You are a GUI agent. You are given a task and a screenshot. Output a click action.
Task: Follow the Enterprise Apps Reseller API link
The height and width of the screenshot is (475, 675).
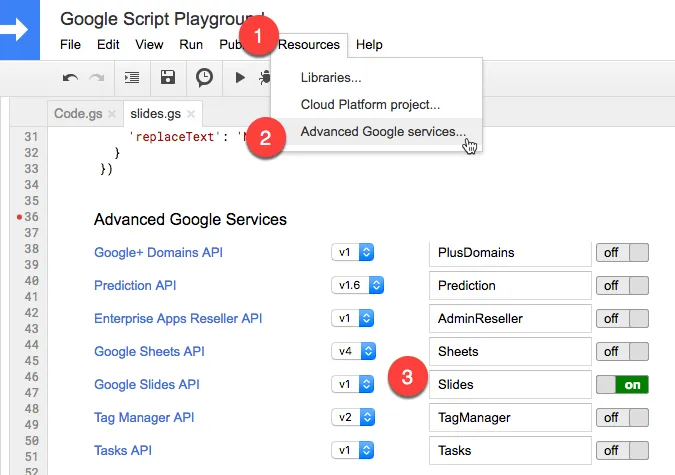178,318
